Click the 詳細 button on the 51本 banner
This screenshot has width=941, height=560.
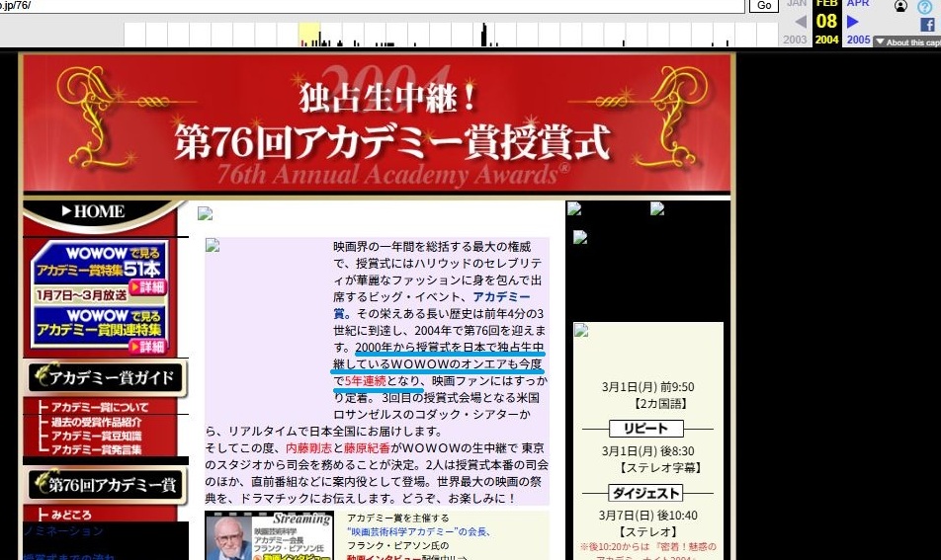(151, 286)
